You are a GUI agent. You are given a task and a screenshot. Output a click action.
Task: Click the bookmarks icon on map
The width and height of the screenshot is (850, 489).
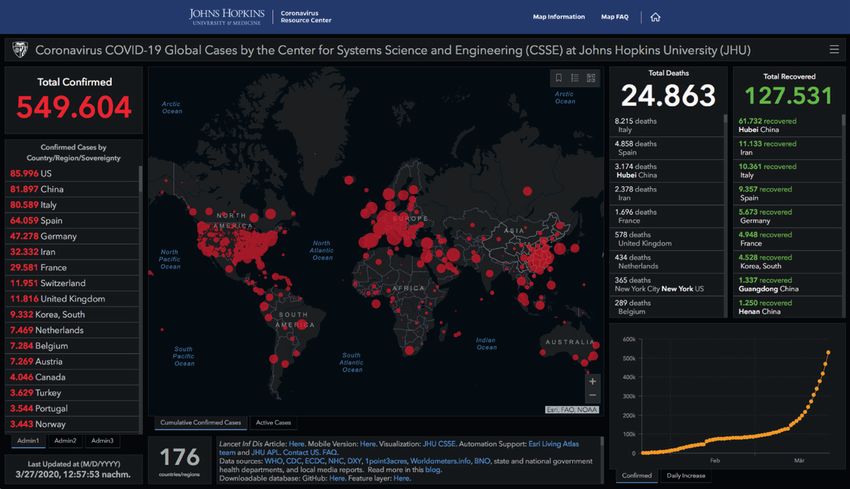click(x=558, y=78)
